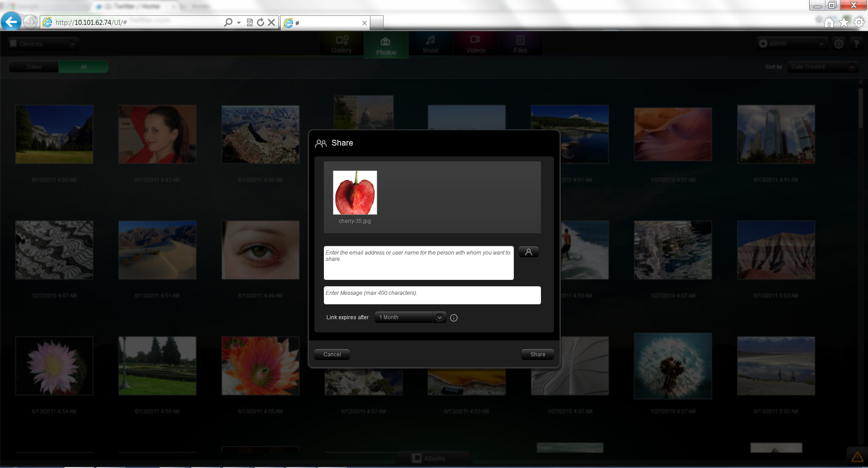Select the Dates filter toggle
The image size is (868, 468).
click(x=34, y=67)
